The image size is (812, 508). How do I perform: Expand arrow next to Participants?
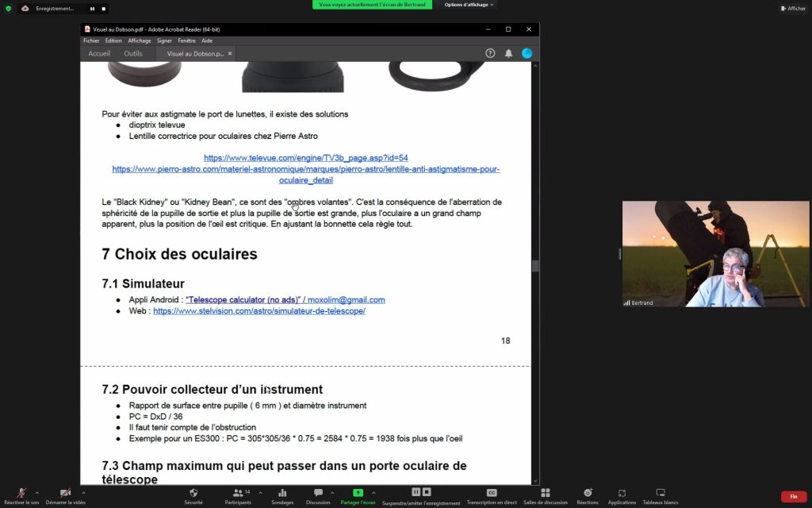click(260, 492)
